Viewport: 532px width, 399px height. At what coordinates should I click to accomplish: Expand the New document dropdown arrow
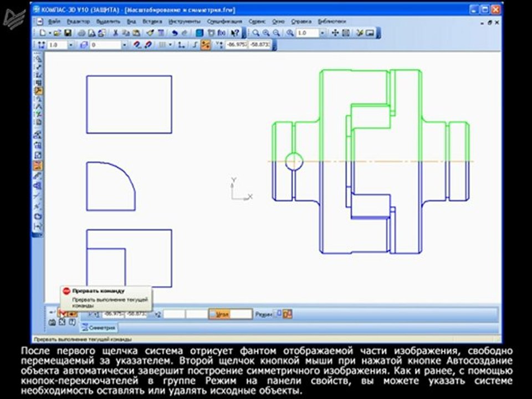tap(49, 33)
